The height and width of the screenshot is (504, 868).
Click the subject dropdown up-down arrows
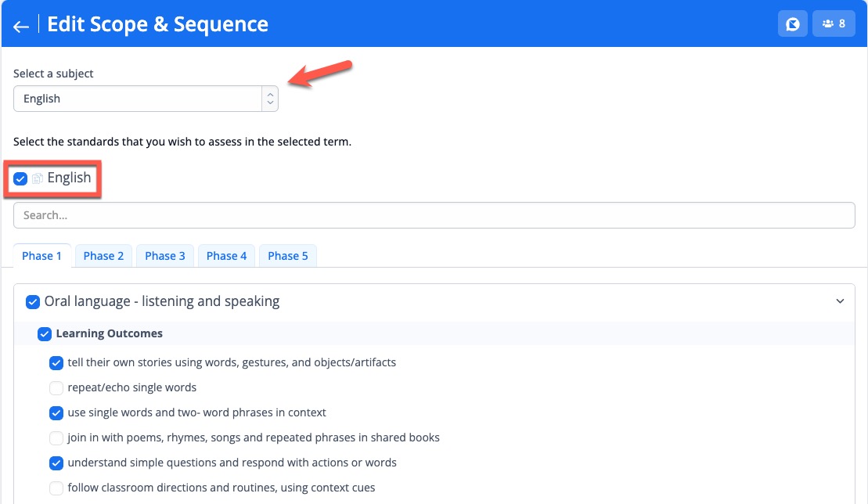[270, 99]
